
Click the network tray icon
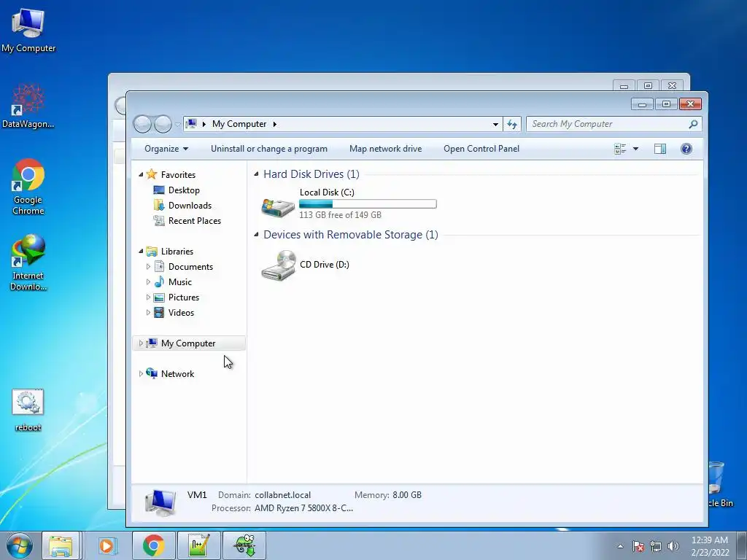656,546
